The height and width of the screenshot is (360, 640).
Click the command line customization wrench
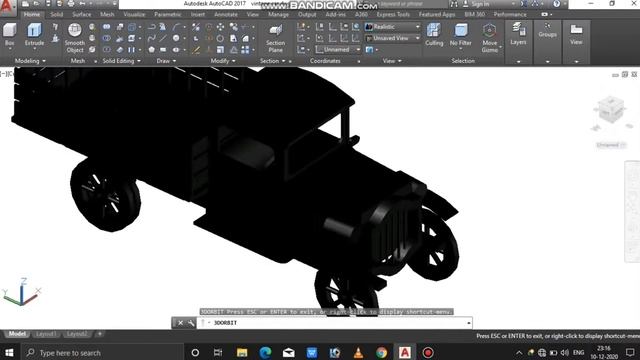tap(191, 323)
